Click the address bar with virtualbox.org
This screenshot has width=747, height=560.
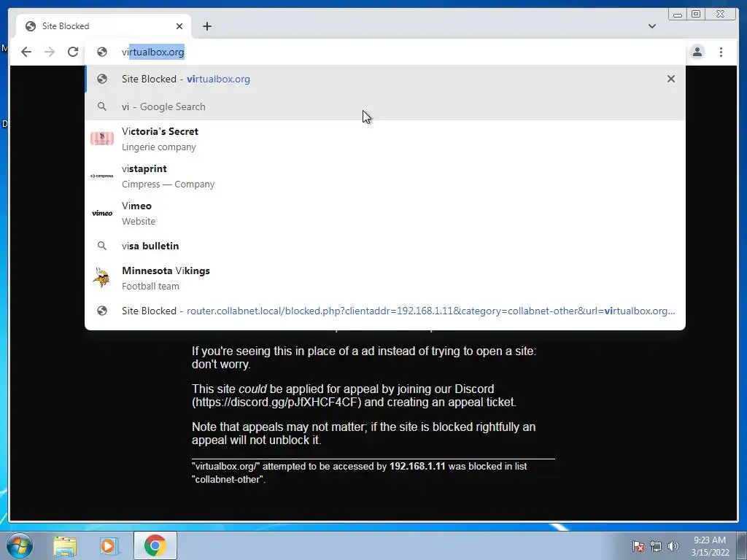click(385, 52)
